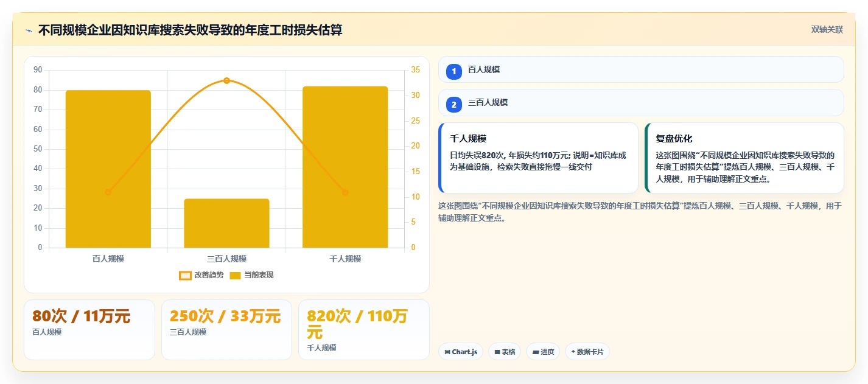Click the 百人规模 x-axis label
Image resolution: width=868 pixels, height=384 pixels.
pyautogui.click(x=108, y=259)
